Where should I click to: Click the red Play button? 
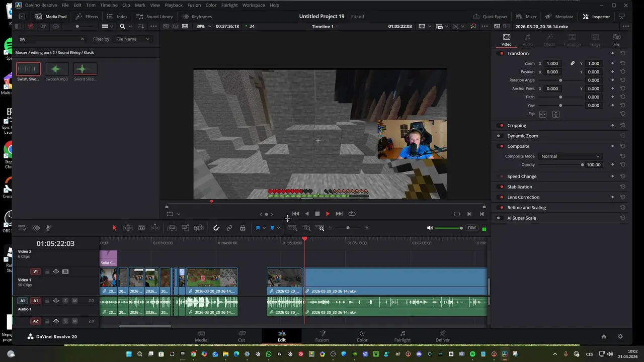point(328,214)
